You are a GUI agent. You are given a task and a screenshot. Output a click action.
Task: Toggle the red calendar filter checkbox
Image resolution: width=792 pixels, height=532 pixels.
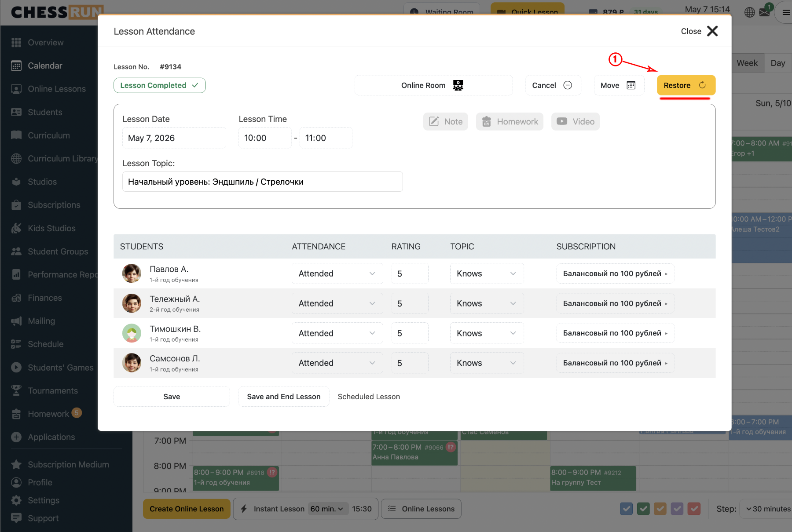click(x=694, y=509)
